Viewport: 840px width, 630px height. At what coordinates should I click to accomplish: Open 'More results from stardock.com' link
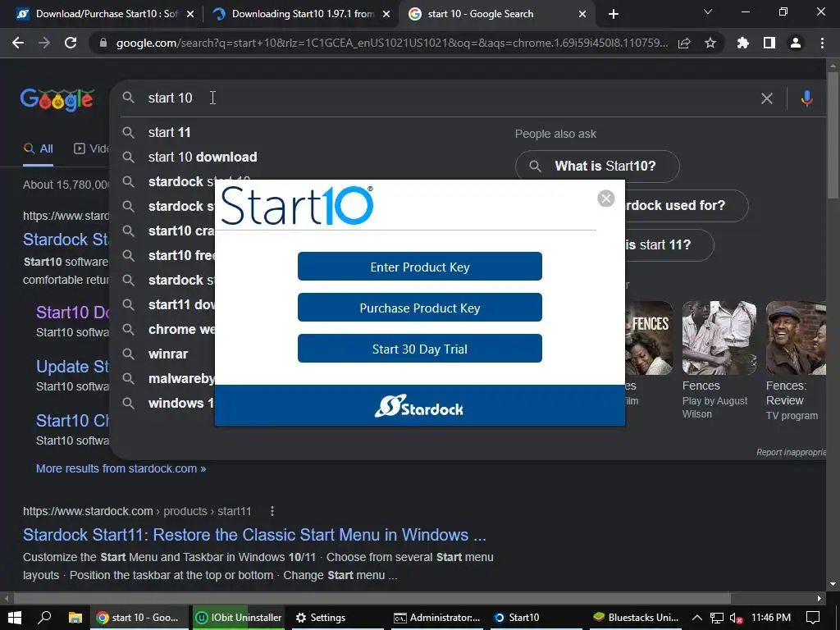[x=121, y=468]
